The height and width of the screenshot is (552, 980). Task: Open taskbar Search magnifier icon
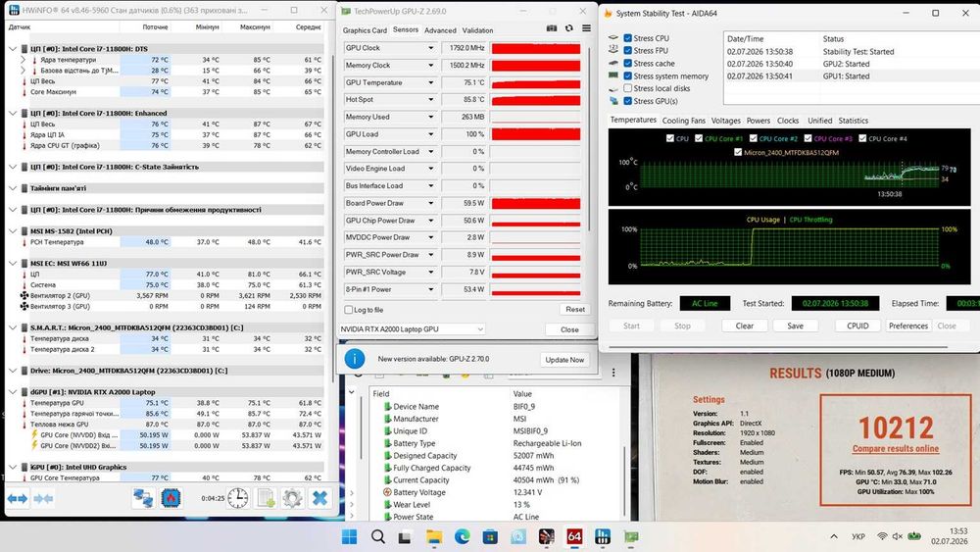[x=377, y=536]
